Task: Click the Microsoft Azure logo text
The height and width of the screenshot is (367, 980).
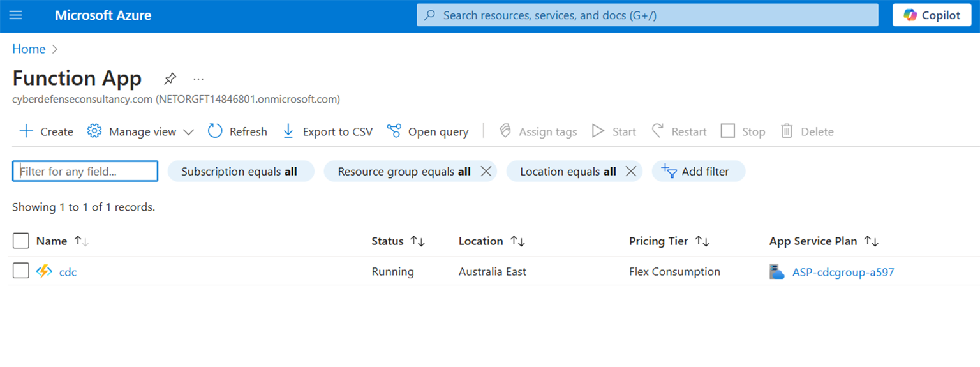Action: click(x=103, y=15)
